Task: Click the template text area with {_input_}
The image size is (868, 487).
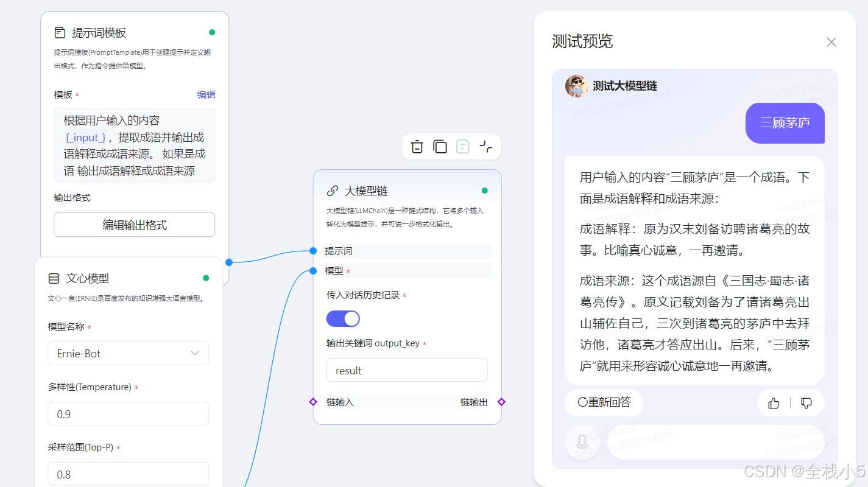Action: pos(134,145)
